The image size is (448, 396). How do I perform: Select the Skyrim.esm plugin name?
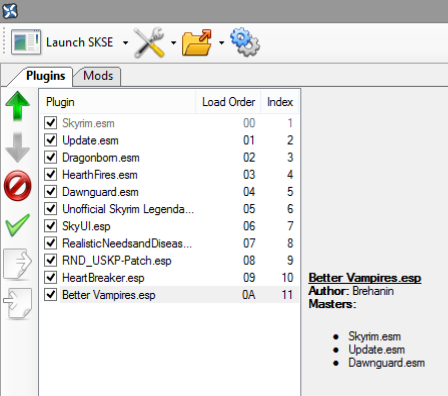point(88,123)
